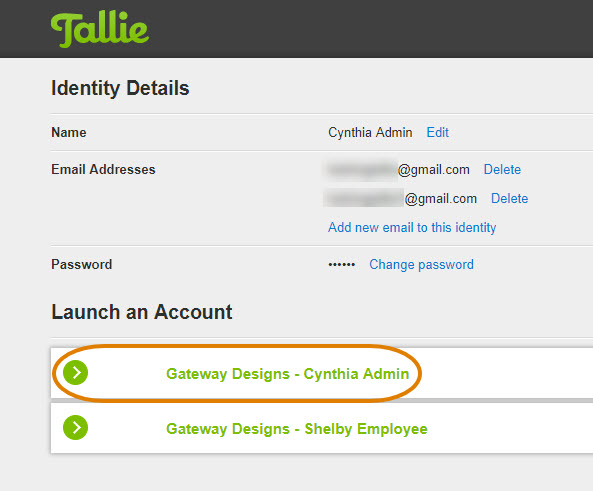Click the Email Addresses label
This screenshot has height=491, width=593.
coord(103,169)
